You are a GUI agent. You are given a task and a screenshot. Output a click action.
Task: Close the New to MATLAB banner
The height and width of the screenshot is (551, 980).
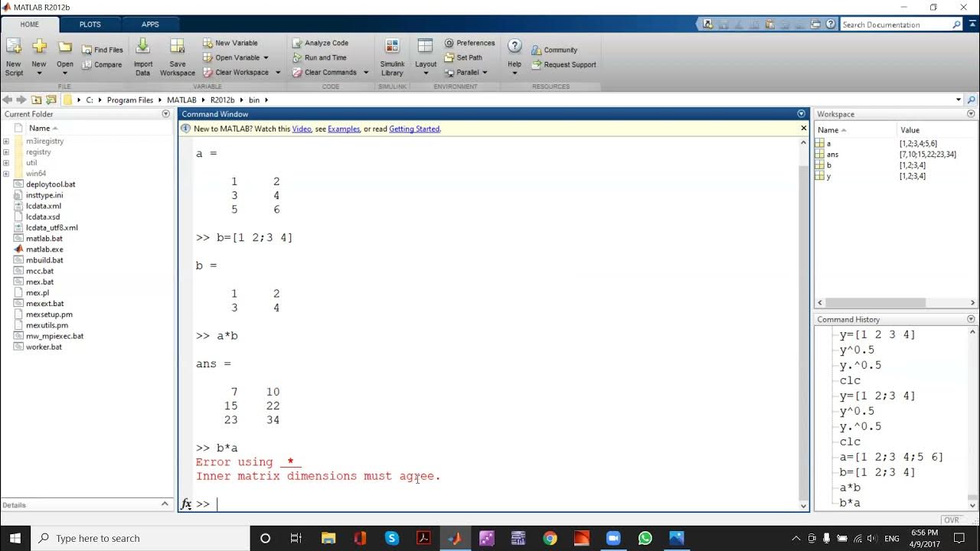click(x=803, y=129)
